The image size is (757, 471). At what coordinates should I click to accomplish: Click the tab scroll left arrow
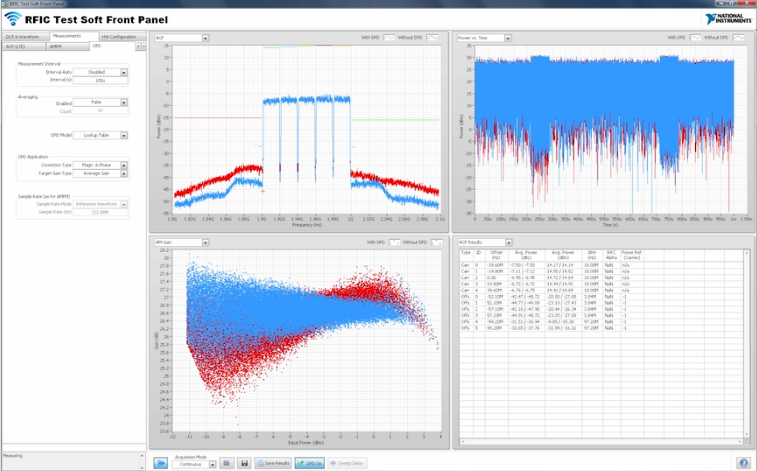[139, 46]
